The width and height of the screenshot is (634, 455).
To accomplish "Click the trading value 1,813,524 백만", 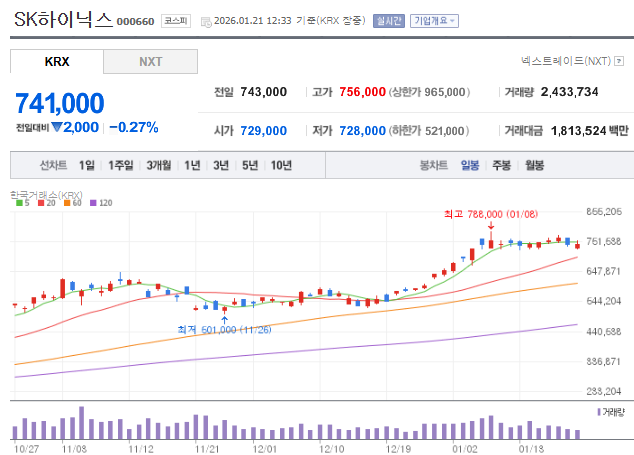I will [590, 131].
